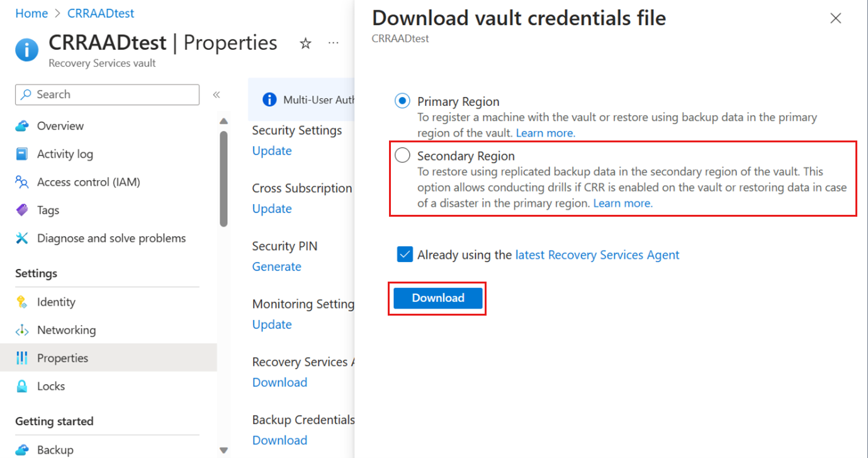Open the latest Recovery Services Agent link

(597, 255)
